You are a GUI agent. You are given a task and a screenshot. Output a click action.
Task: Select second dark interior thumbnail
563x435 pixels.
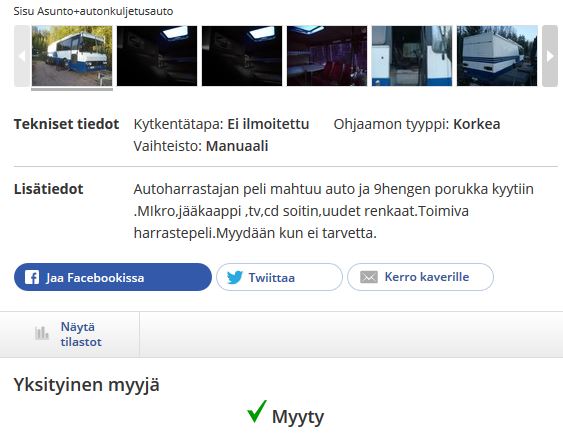point(157,56)
